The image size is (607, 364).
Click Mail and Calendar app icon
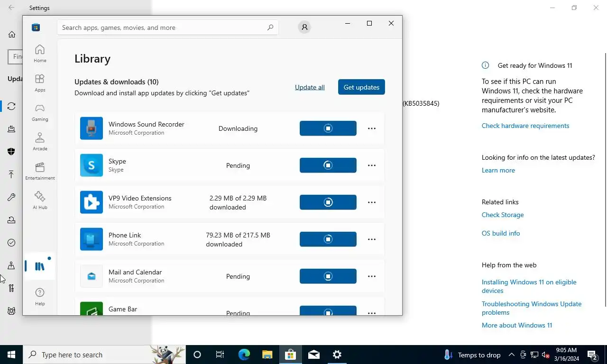pos(92,276)
